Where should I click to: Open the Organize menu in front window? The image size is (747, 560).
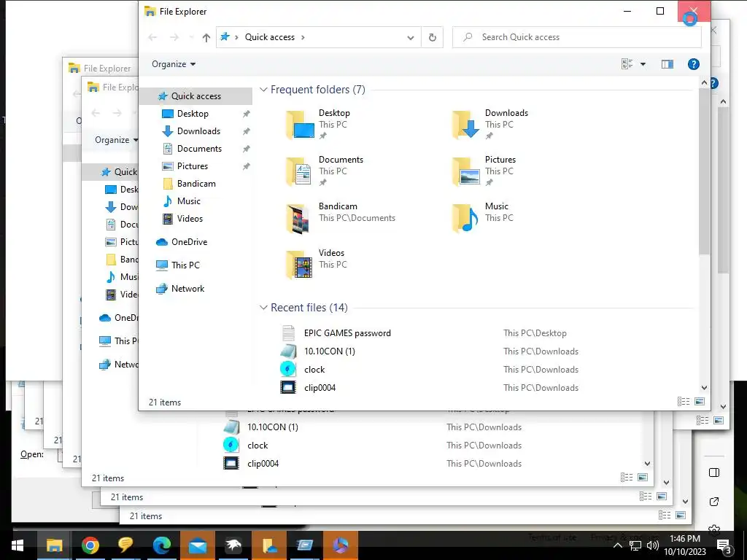pyautogui.click(x=174, y=64)
